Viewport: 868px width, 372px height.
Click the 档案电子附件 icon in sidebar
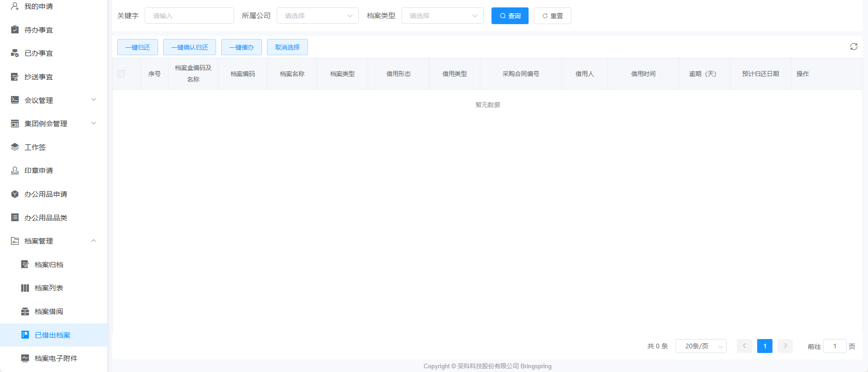pyautogui.click(x=25, y=358)
